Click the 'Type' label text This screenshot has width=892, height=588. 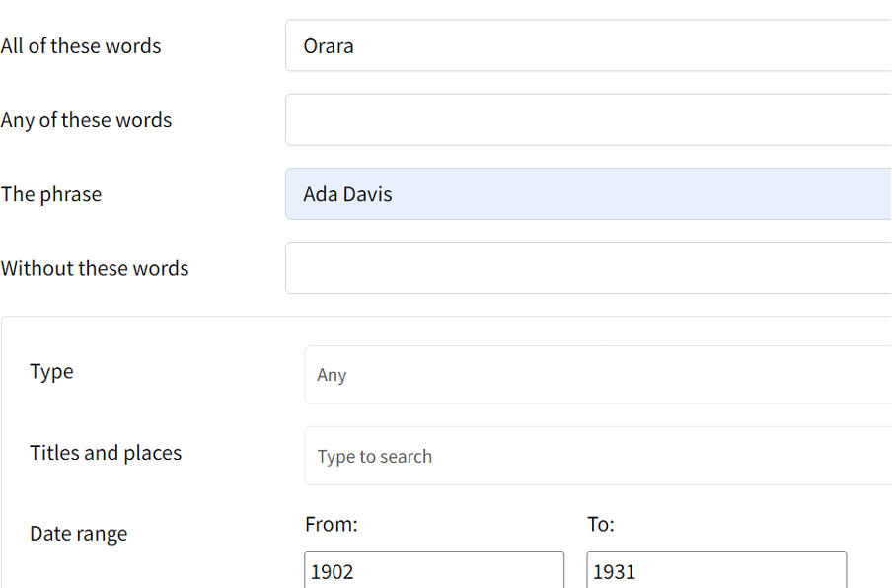(51, 372)
